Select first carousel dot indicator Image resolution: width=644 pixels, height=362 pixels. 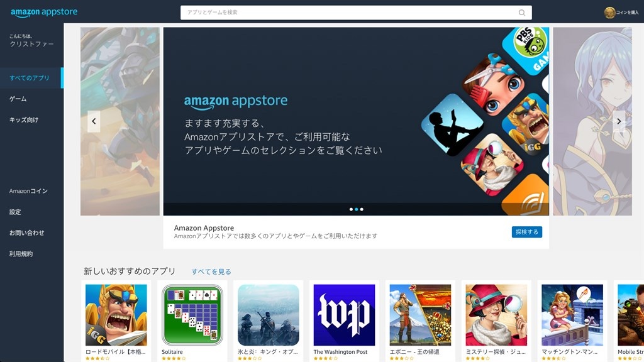pyautogui.click(x=351, y=209)
